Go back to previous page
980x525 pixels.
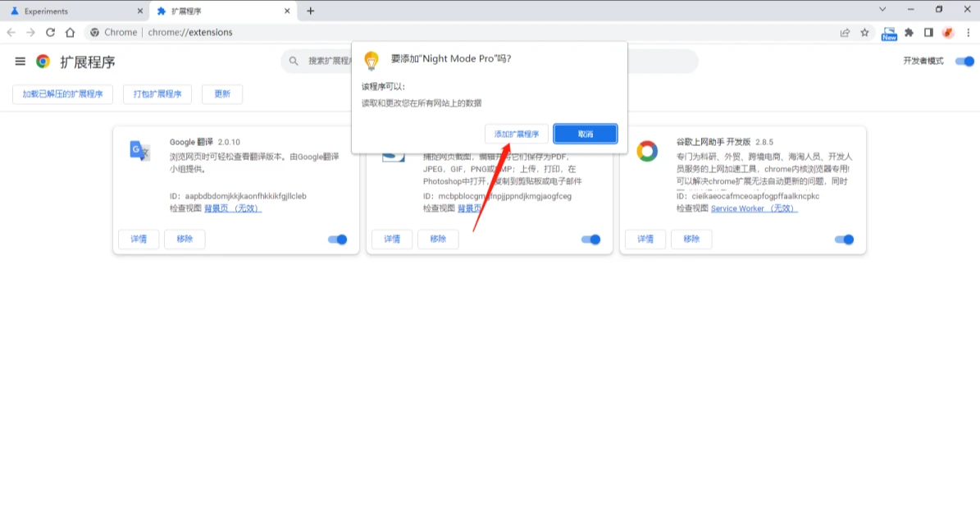[11, 33]
